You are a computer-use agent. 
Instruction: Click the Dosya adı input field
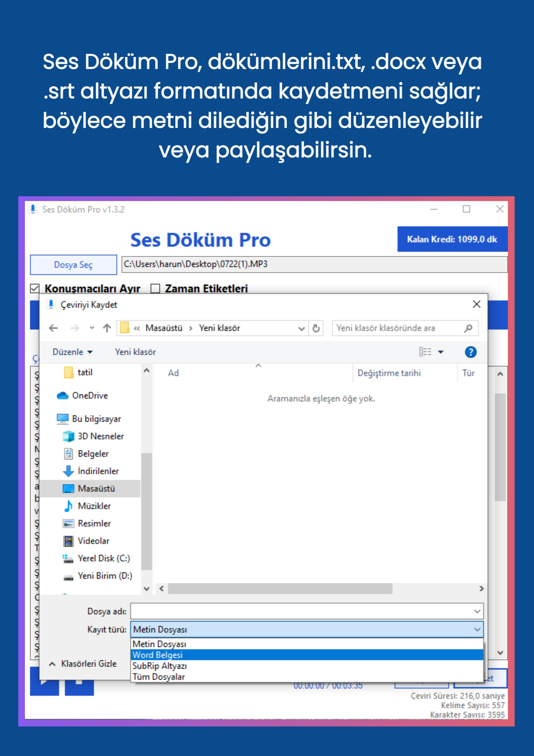301,611
